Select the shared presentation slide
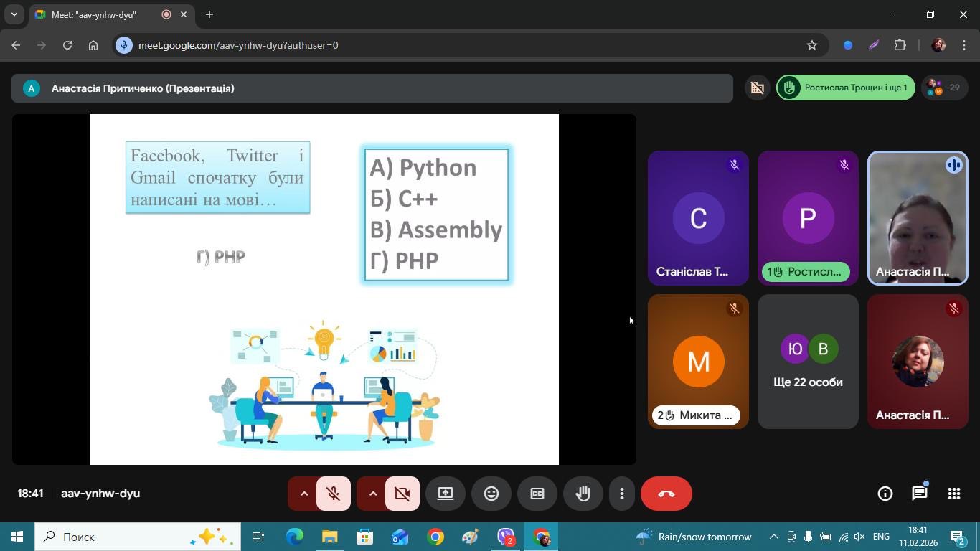The height and width of the screenshot is (551, 980). pos(324,289)
